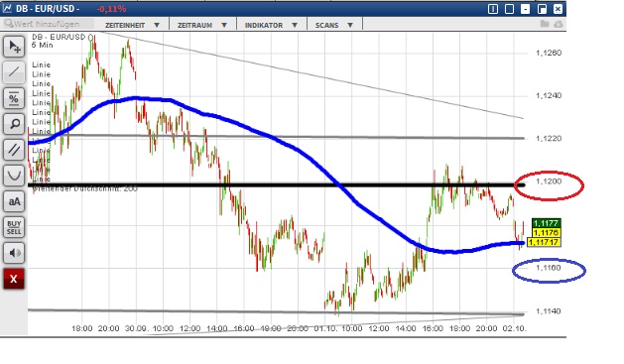Click the -0,11% change value in title bar
This screenshot has width=624, height=364.
[111, 9]
